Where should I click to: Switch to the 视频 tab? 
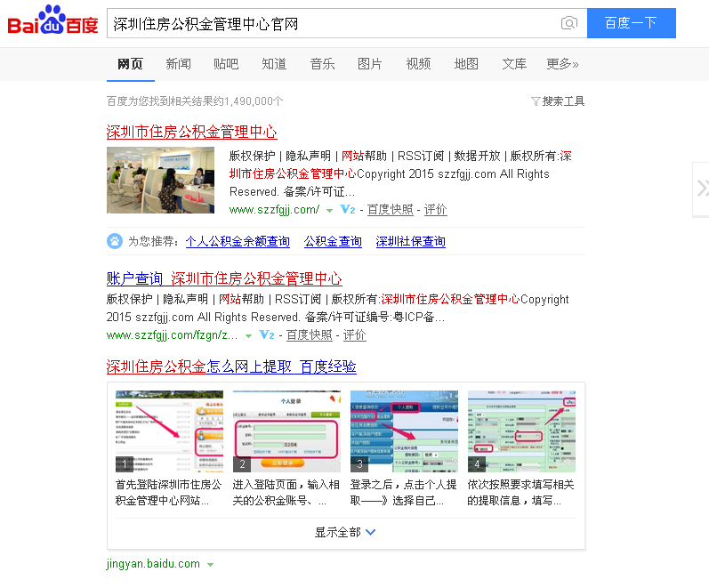point(418,64)
